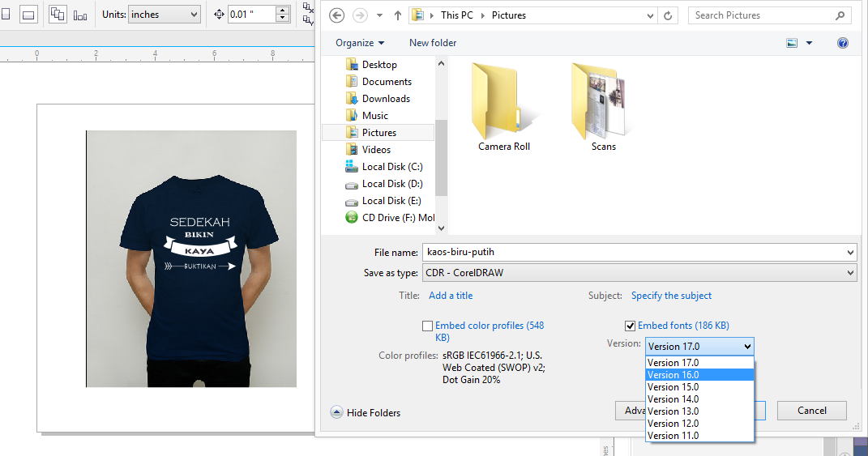
Task: Go up one folder level
Action: pos(397,15)
